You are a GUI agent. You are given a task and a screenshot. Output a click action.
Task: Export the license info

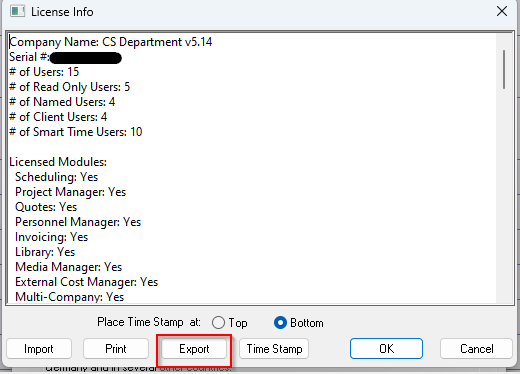(194, 349)
